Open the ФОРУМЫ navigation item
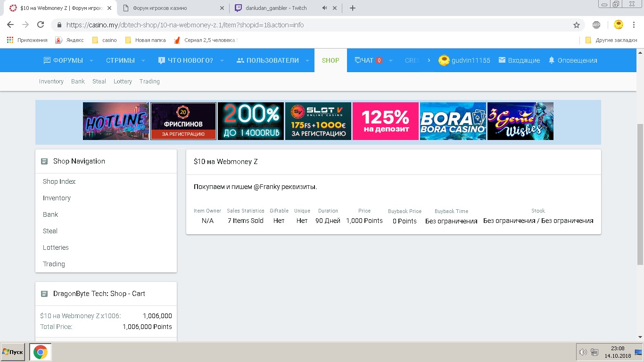 coord(63,60)
